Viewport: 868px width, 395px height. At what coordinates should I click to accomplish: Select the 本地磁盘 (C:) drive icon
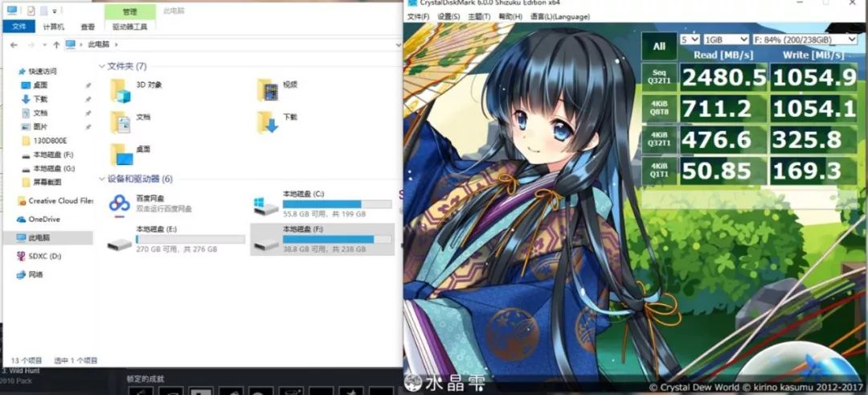(266, 205)
